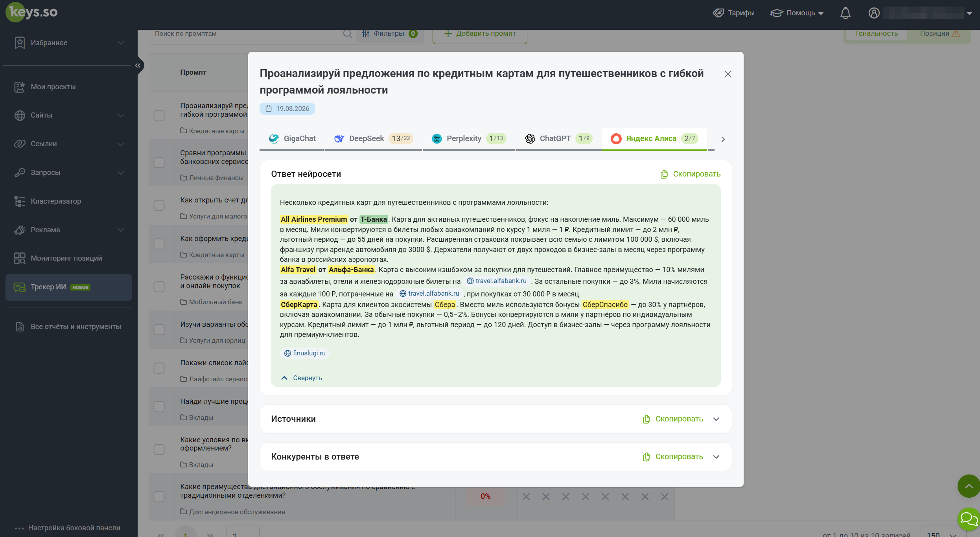Image resolution: width=980 pixels, height=537 pixels.
Task: Check the Найди лучшие проценты row checkbox
Action: click(x=159, y=407)
